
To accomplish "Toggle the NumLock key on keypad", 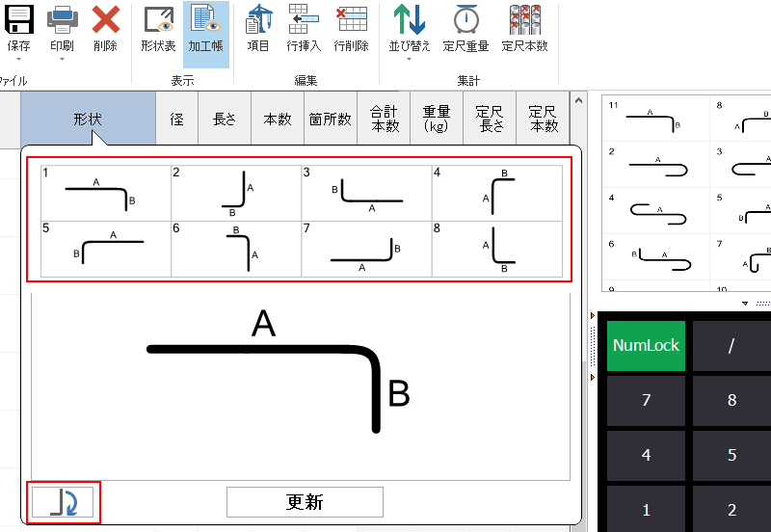I will point(646,346).
